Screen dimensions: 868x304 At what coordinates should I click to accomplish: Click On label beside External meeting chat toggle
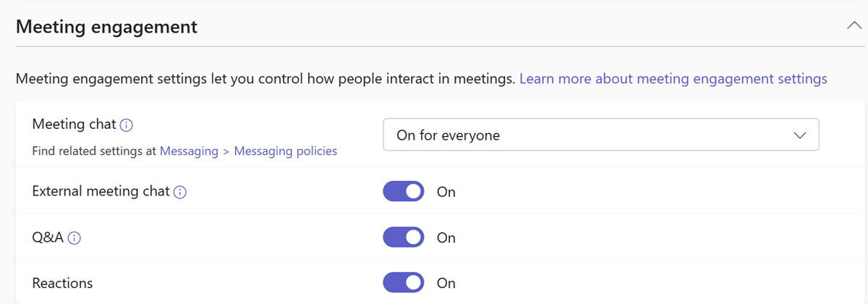tap(446, 193)
